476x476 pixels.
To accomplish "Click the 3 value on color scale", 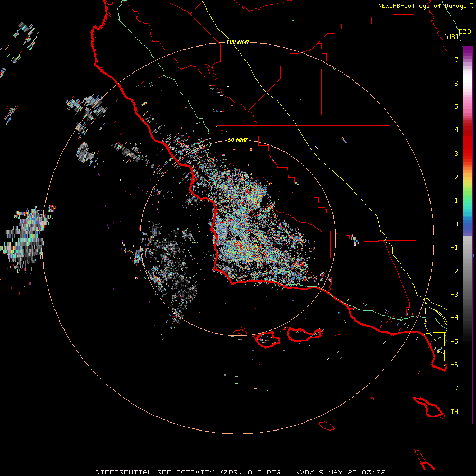I will point(456,153).
